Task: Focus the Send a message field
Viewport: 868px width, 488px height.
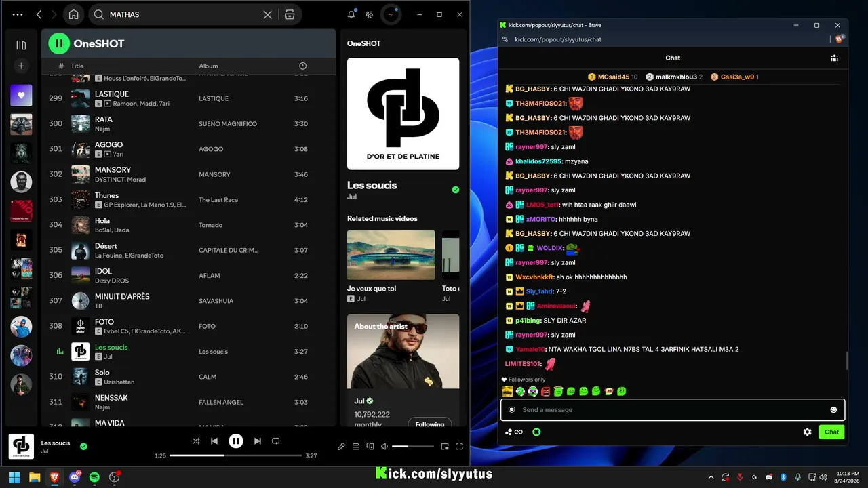Action: [x=671, y=410]
